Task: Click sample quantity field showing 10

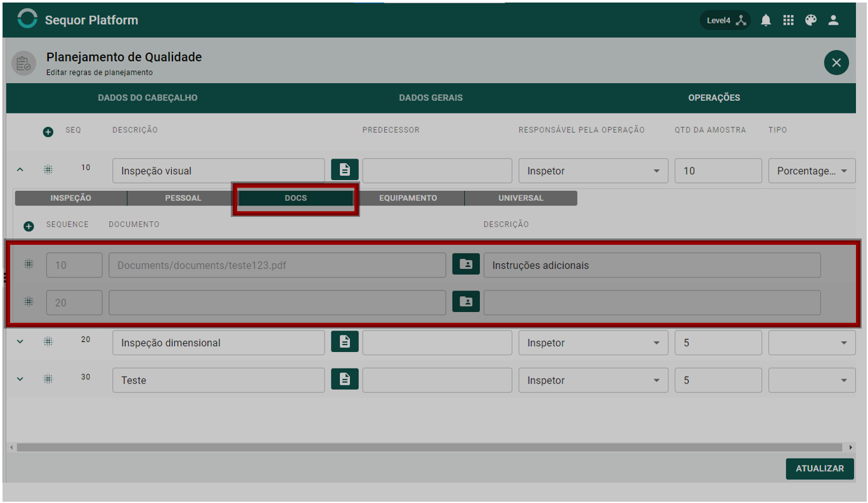Action: 718,171
